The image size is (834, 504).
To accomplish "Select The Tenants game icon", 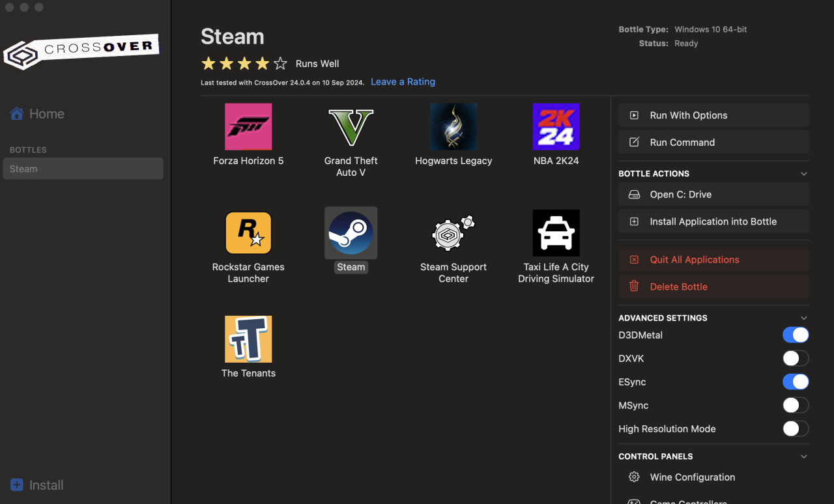I will coord(248,339).
